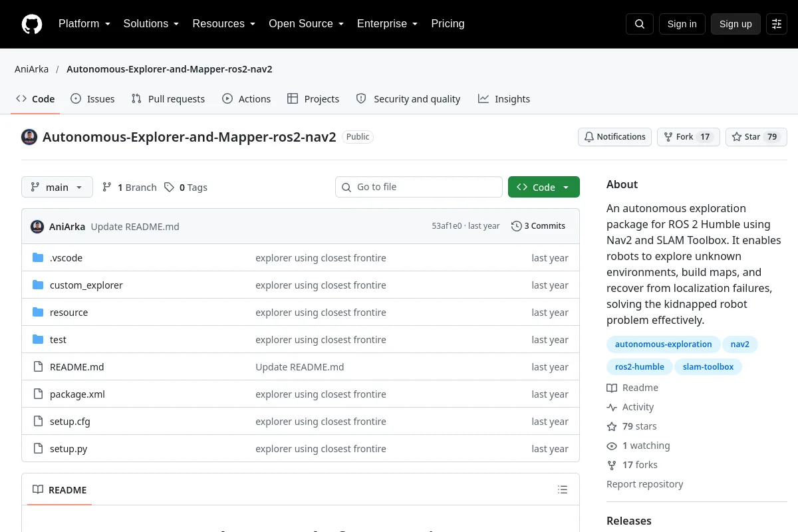Open the .vscode folder name
The width and height of the screenshot is (798, 532).
(x=66, y=258)
